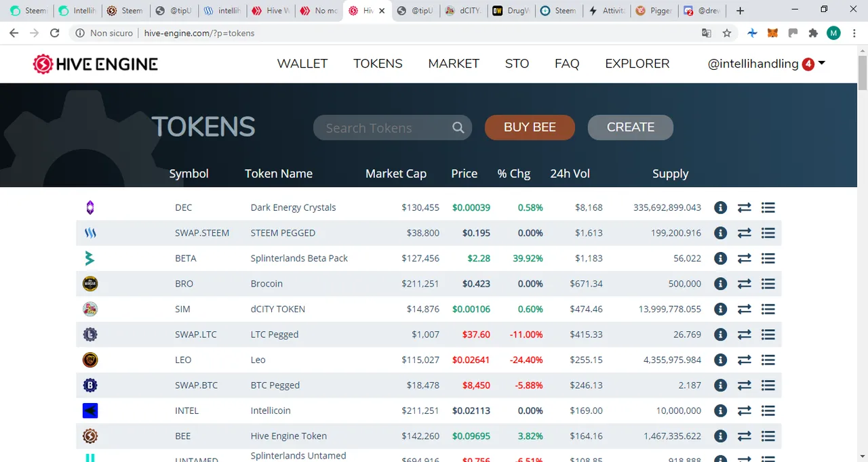
Task: Click the CREATE token button
Action: click(631, 127)
